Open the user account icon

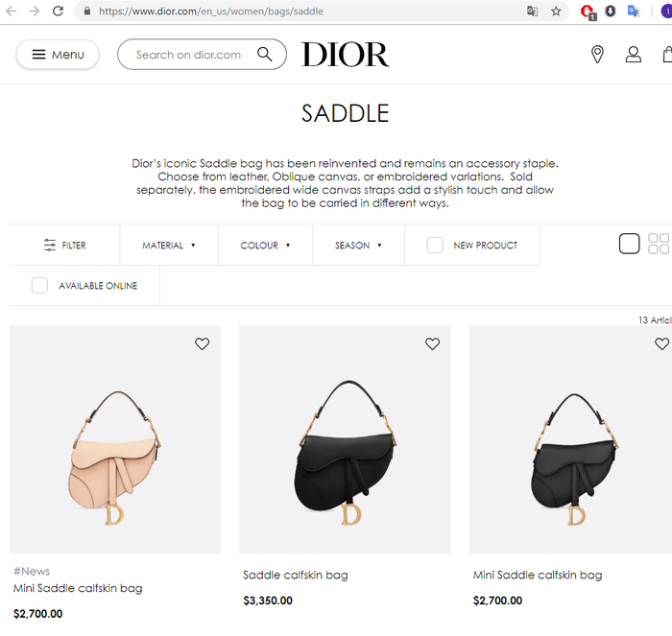pyautogui.click(x=633, y=55)
